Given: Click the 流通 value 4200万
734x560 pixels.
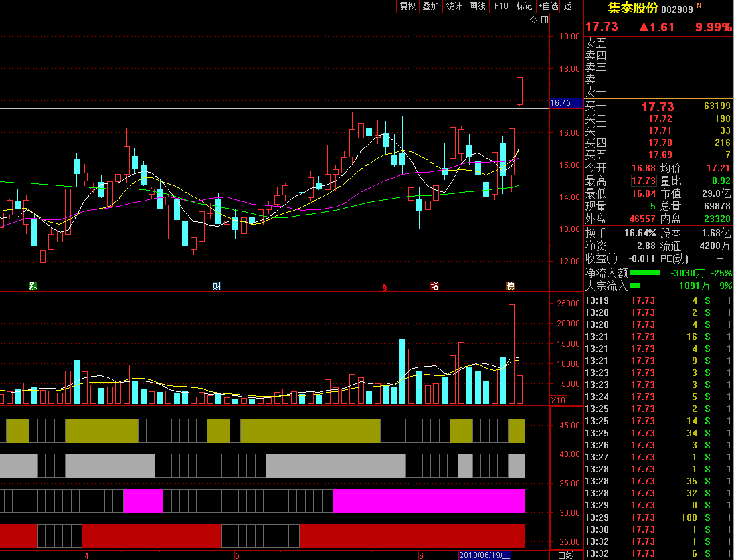Looking at the screenshot, I should click(715, 246).
